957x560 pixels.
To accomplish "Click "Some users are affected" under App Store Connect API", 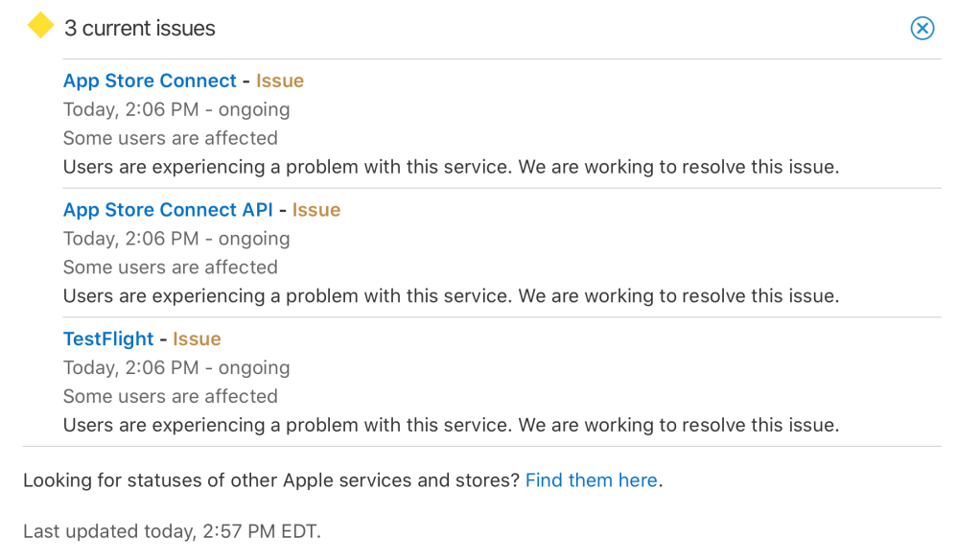I will coord(171,268).
